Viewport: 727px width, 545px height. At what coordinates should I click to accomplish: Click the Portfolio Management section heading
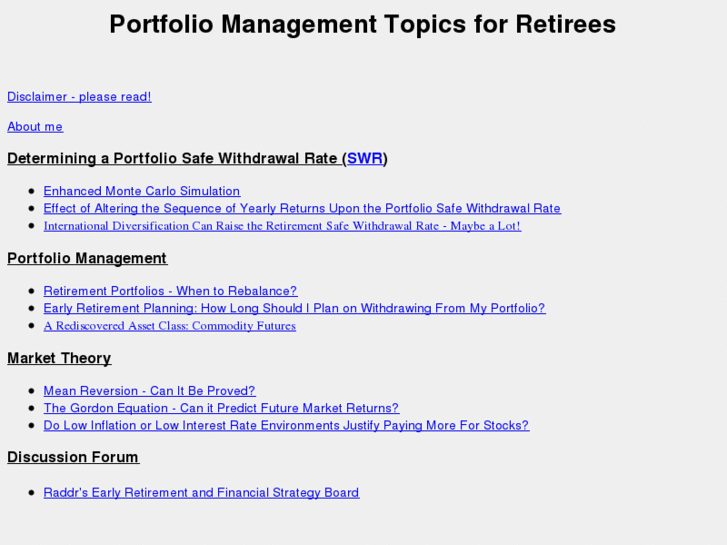coord(87,258)
